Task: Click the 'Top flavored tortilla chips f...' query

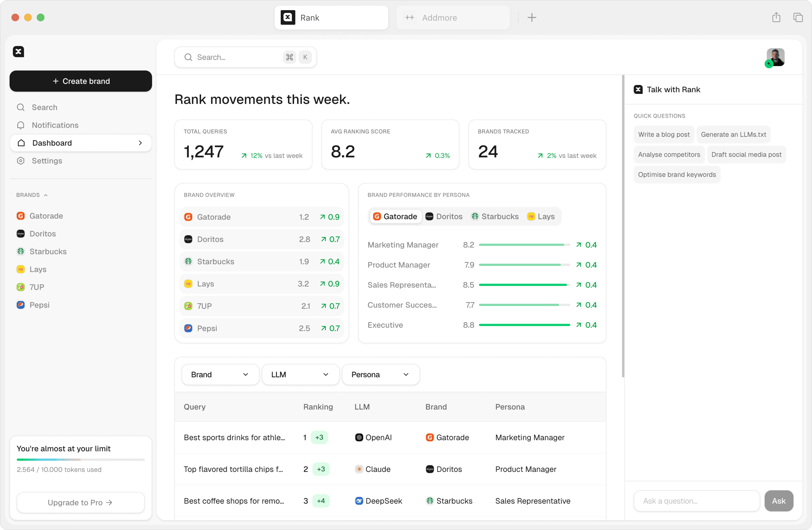Action: pos(233,469)
